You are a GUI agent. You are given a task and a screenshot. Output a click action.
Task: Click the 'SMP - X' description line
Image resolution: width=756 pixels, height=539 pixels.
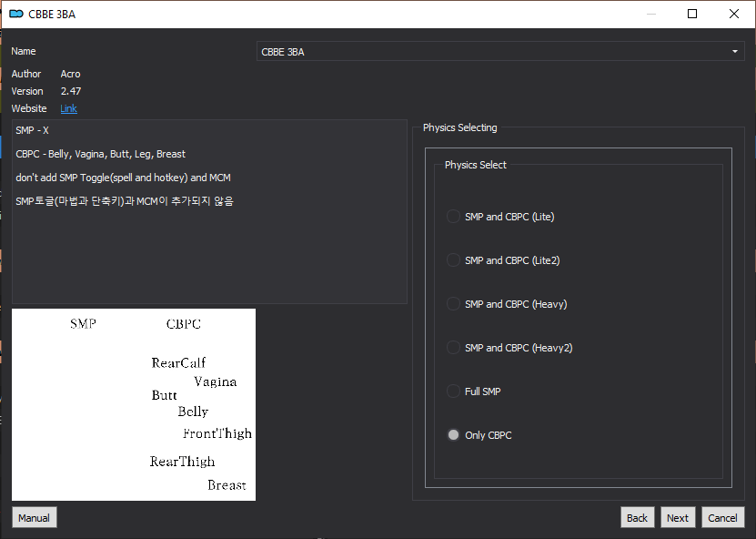click(33, 130)
